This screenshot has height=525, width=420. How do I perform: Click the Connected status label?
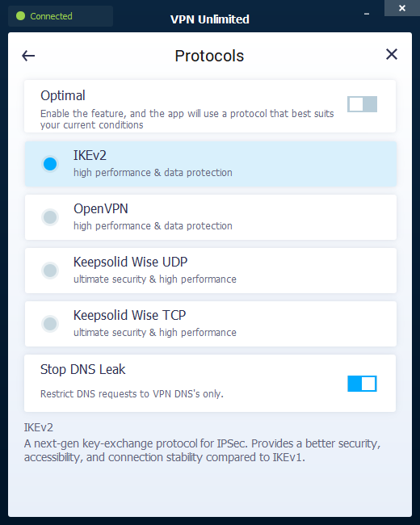[51, 16]
